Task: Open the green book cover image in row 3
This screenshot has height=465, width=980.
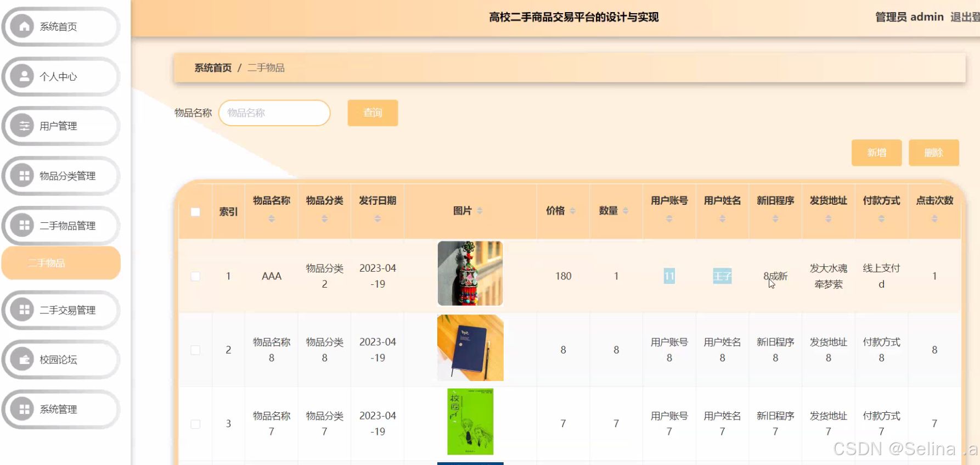Action: coord(470,422)
